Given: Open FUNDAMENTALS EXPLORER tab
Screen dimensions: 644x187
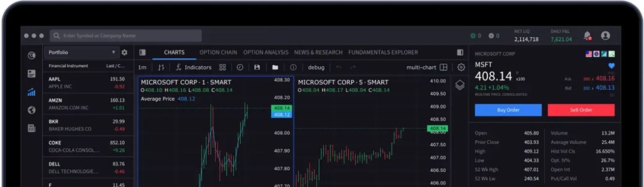Looking at the screenshot, I should point(383,52).
